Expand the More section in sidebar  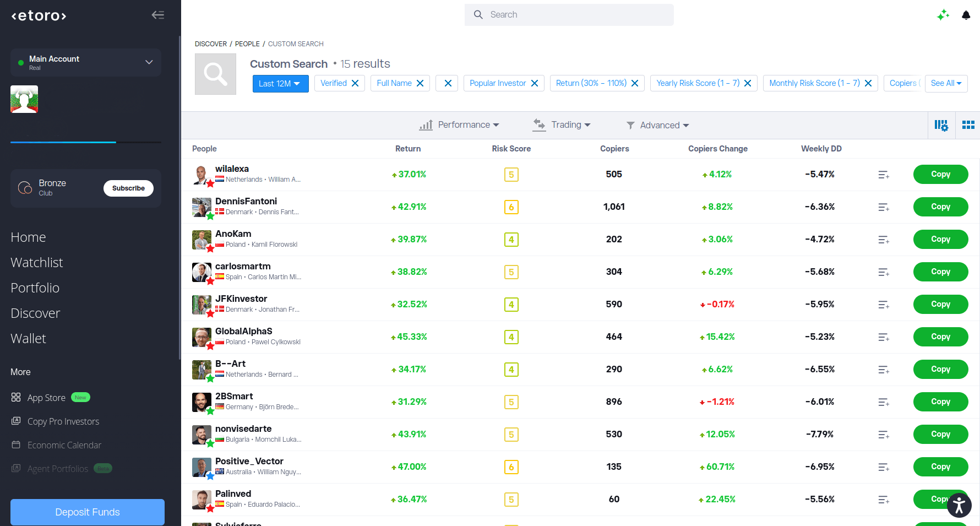point(20,372)
